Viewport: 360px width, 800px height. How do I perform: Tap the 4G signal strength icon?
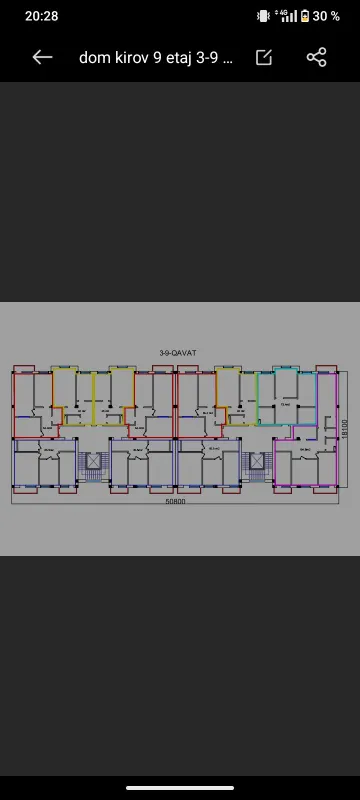(286, 16)
